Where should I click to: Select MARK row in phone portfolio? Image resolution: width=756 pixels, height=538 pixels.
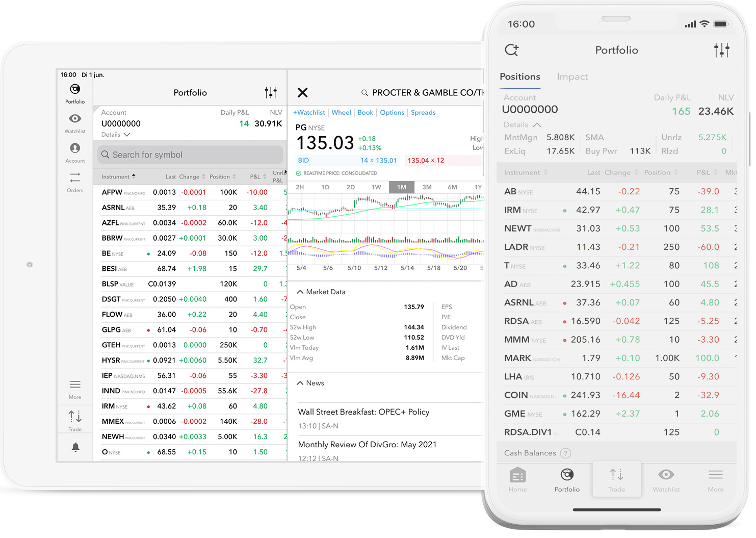point(617,358)
